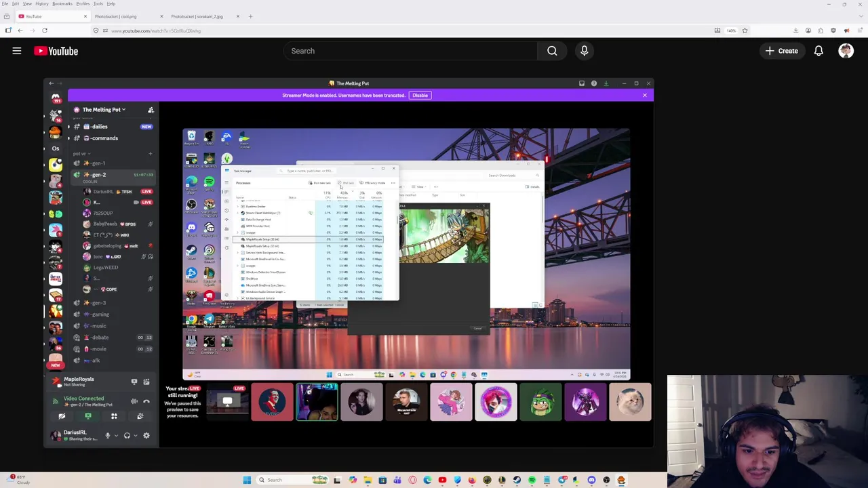Open the Os server in sidebar

click(56, 148)
